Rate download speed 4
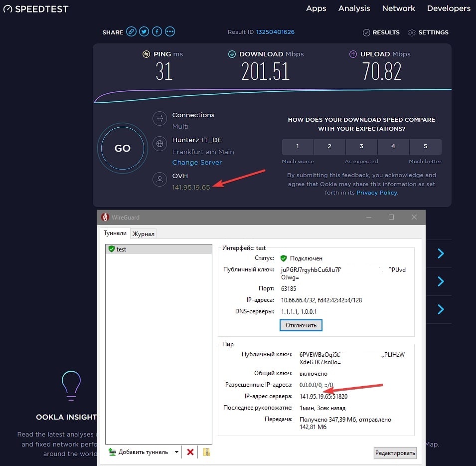The image size is (476, 466). pos(393,147)
